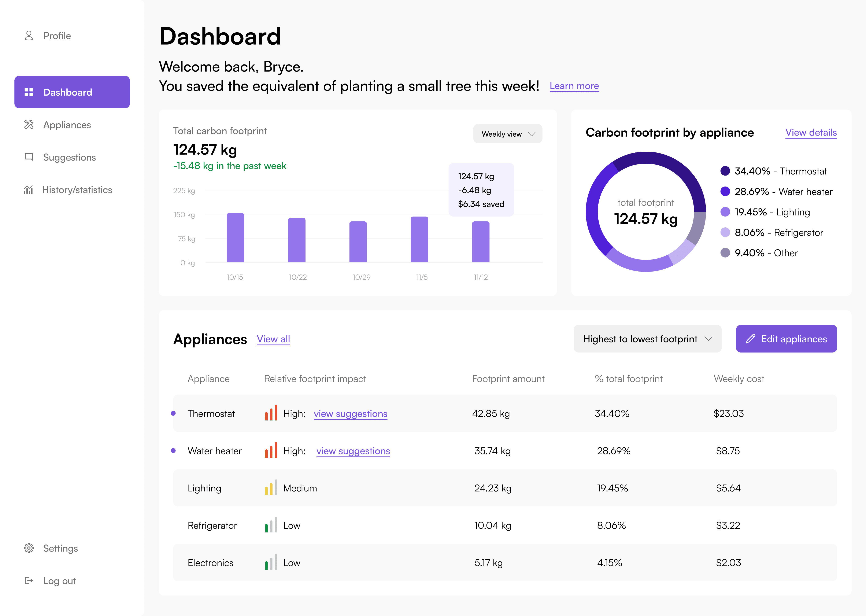This screenshot has width=866, height=616.
Task: Click the Settings gear icon
Action: [29, 548]
